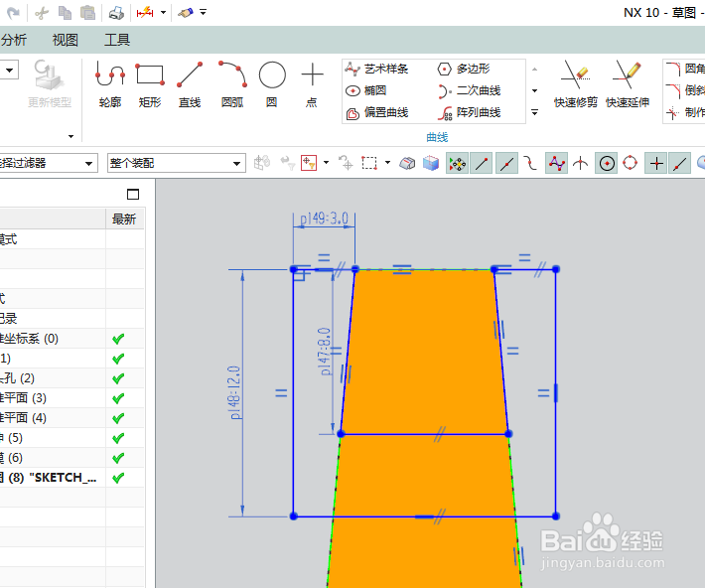705x588 pixels.
Task: Open dropdown next to rapid dimension icon
Action: [163, 13]
